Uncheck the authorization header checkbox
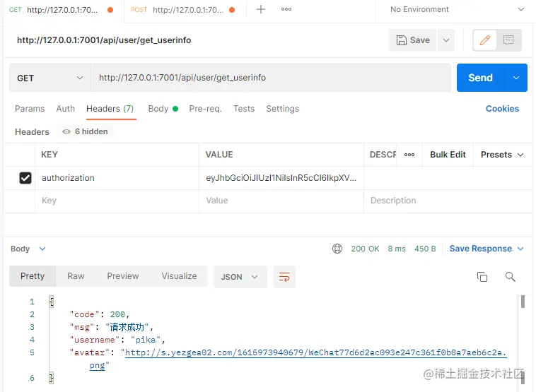536x392 pixels. pyautogui.click(x=25, y=178)
